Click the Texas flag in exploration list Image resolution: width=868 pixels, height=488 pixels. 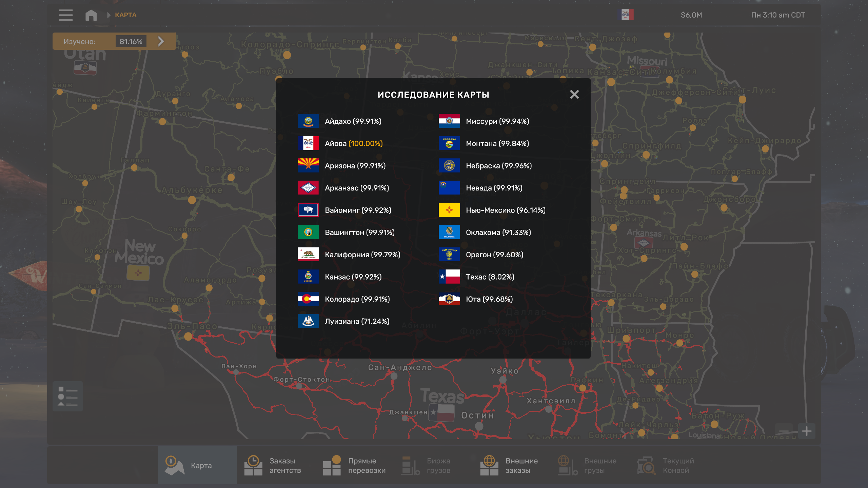coord(449,277)
